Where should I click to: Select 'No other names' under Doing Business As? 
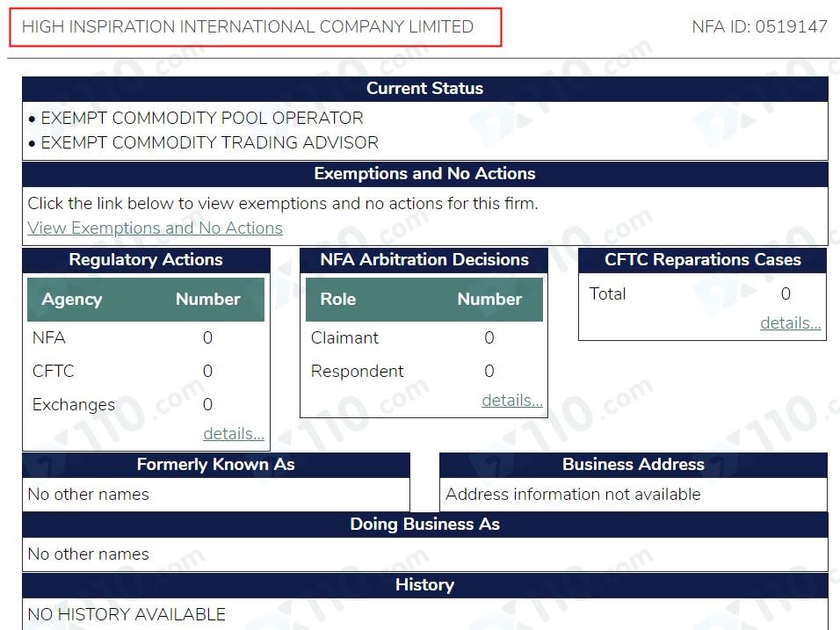pos(89,554)
